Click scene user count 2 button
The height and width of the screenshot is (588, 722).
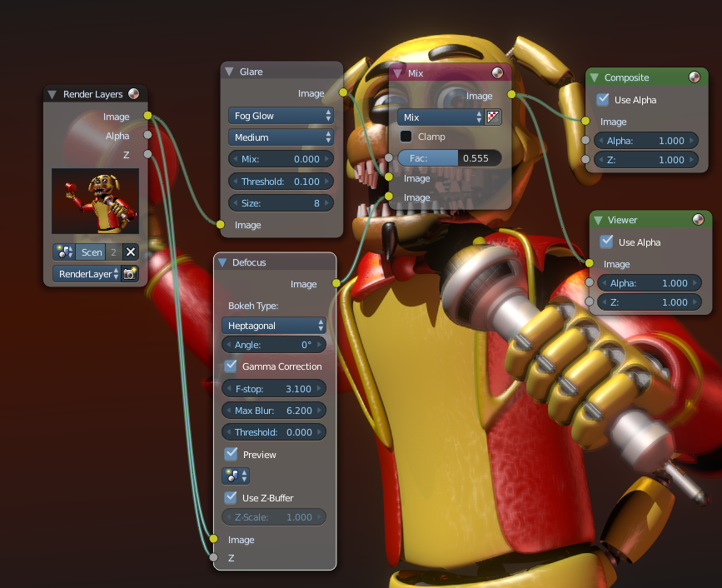tap(114, 252)
